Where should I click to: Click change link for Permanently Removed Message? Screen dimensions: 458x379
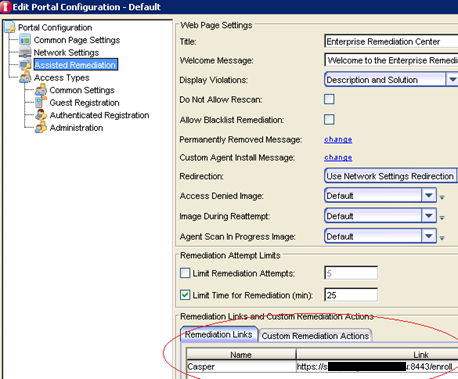click(338, 139)
